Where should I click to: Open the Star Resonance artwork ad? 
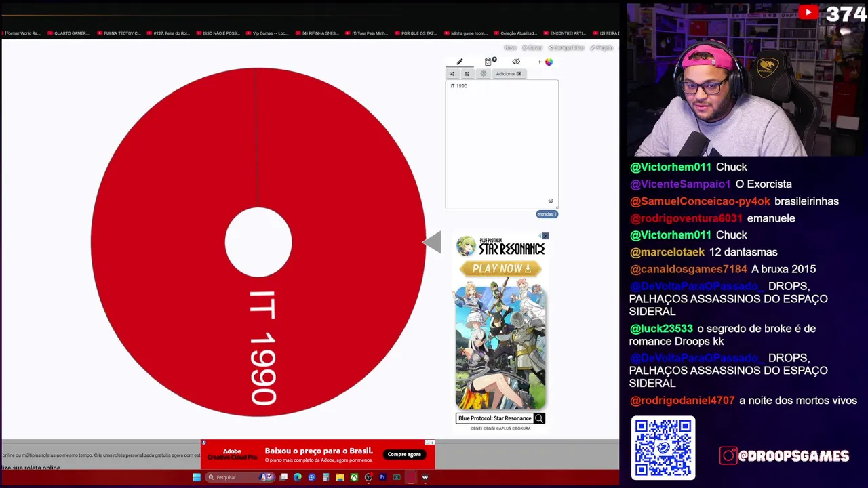tap(500, 346)
